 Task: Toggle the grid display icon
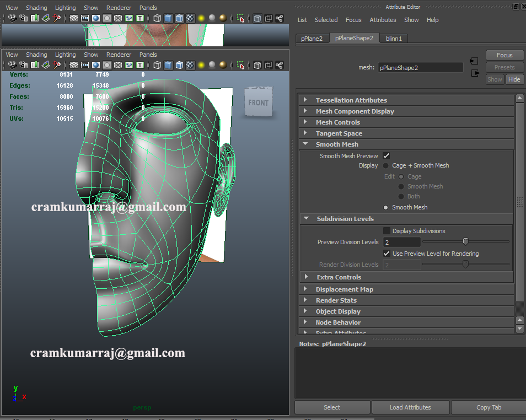(73, 66)
